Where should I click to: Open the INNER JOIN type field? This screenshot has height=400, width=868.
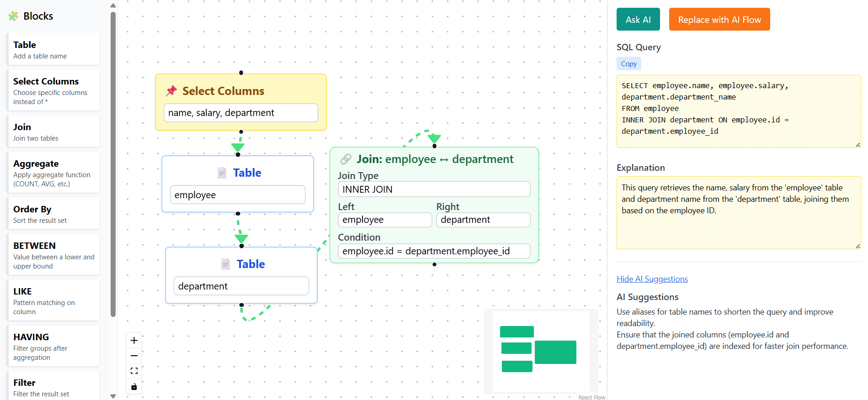coord(434,189)
